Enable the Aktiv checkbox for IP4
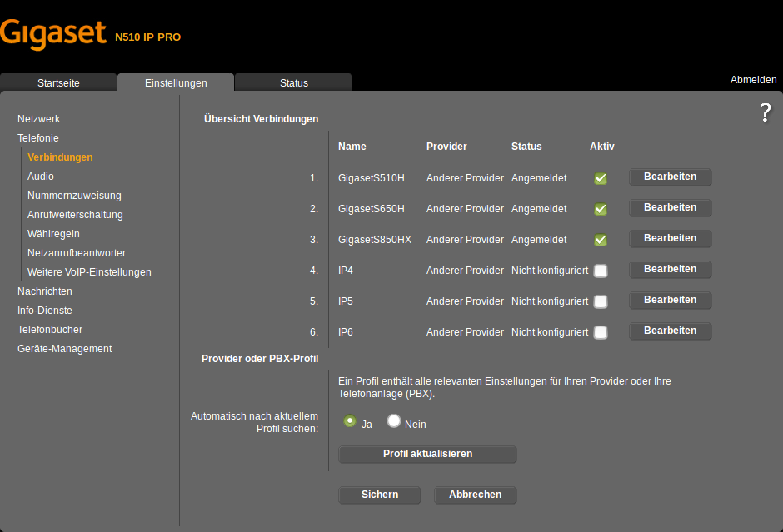Image resolution: width=783 pixels, height=532 pixels. point(601,270)
